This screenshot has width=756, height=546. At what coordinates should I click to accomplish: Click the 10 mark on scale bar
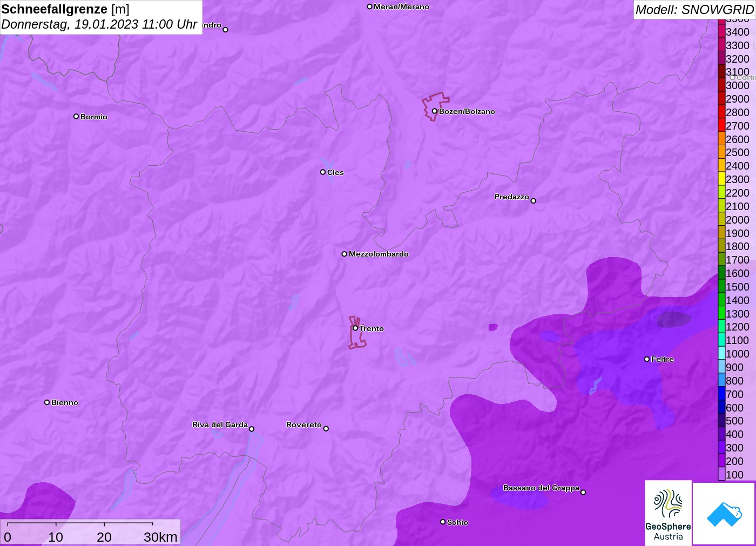point(56,537)
